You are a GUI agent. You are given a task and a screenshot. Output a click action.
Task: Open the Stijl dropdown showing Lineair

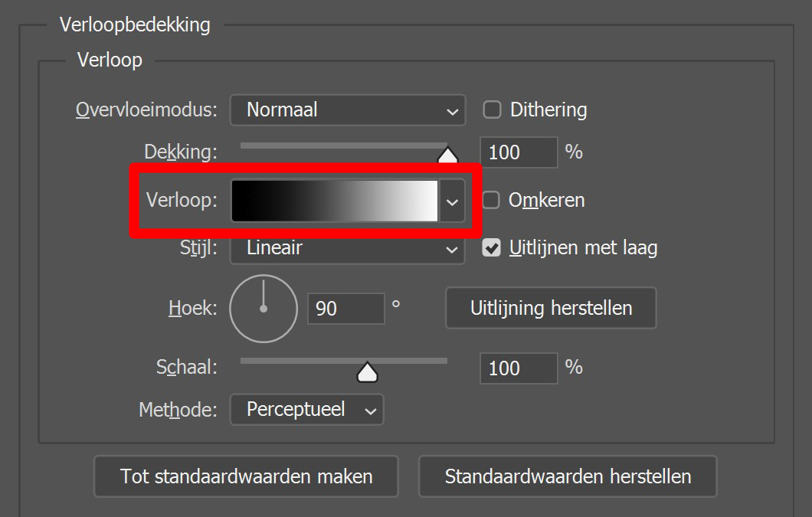(347, 247)
